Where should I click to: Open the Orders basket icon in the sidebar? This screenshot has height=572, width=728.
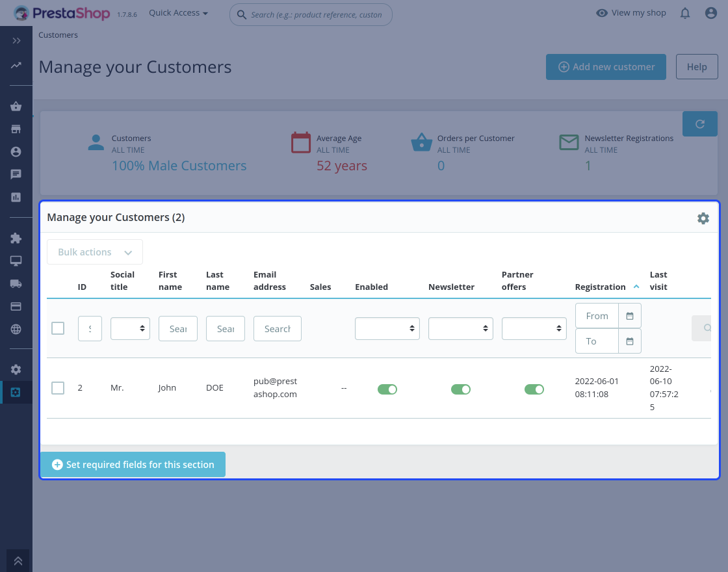coord(16,107)
